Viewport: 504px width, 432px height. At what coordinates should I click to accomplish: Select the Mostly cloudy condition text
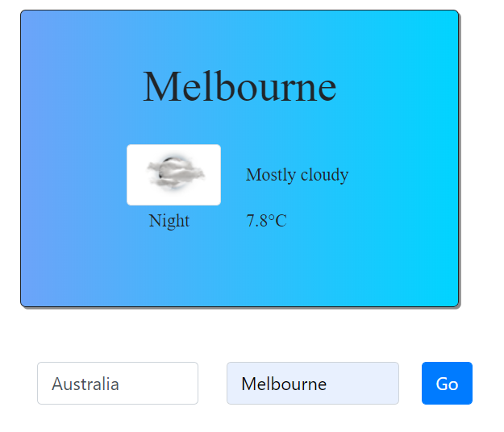(x=297, y=175)
